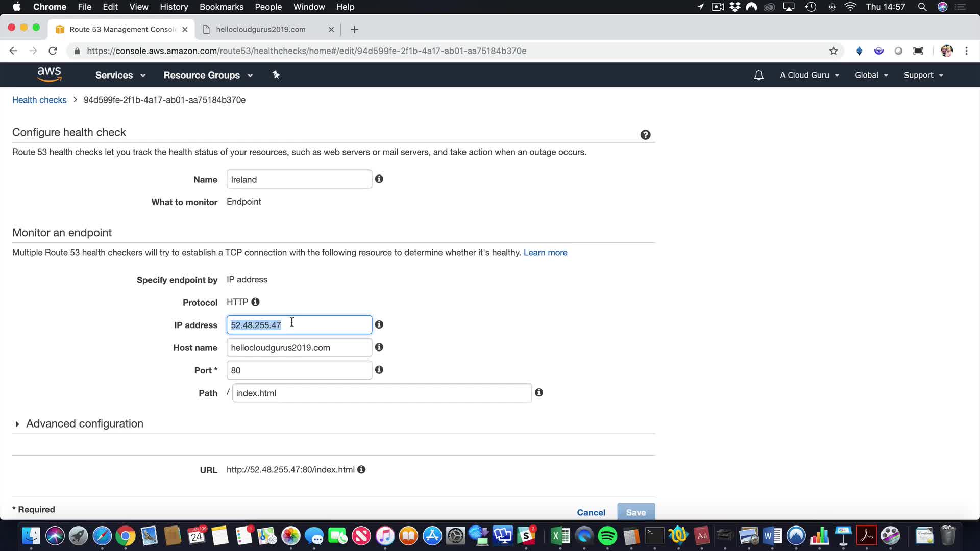Click the AWS logo home icon
980x551 pixels.
pyautogui.click(x=50, y=74)
